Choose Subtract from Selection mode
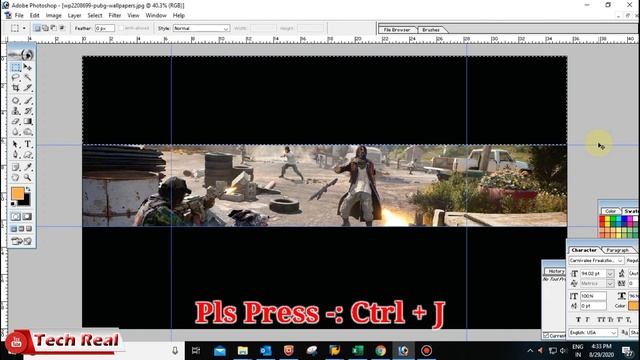This screenshot has width=640, height=360. coord(53,28)
